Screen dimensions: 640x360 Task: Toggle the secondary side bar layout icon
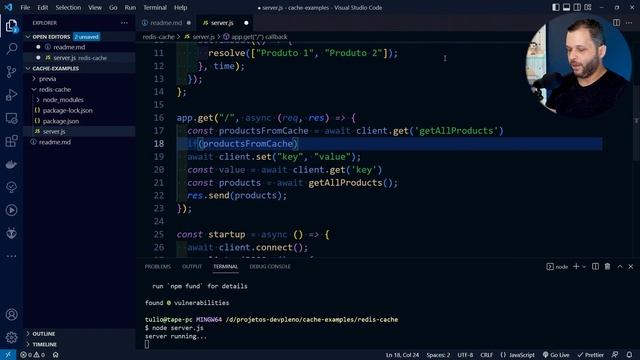[x=577, y=7]
